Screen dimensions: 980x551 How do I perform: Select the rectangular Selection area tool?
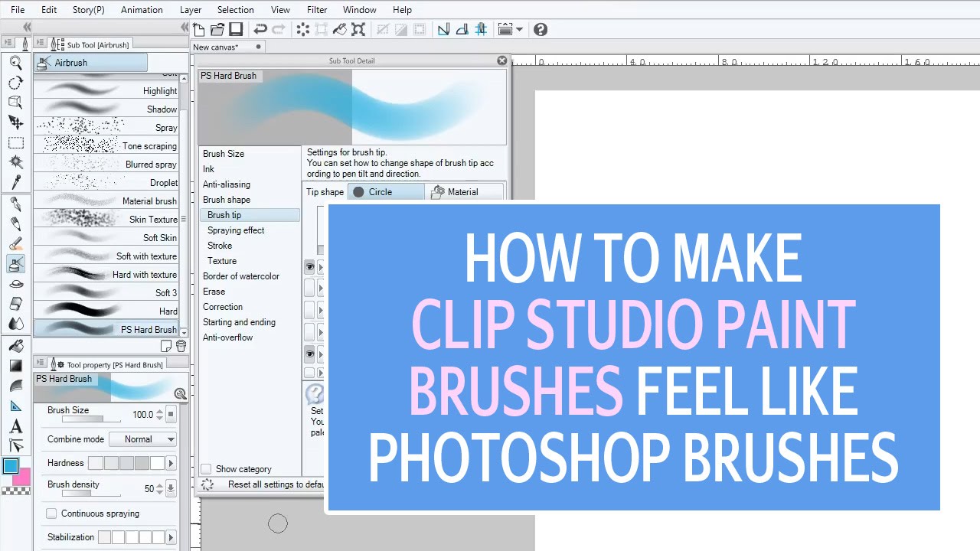pos(15,143)
